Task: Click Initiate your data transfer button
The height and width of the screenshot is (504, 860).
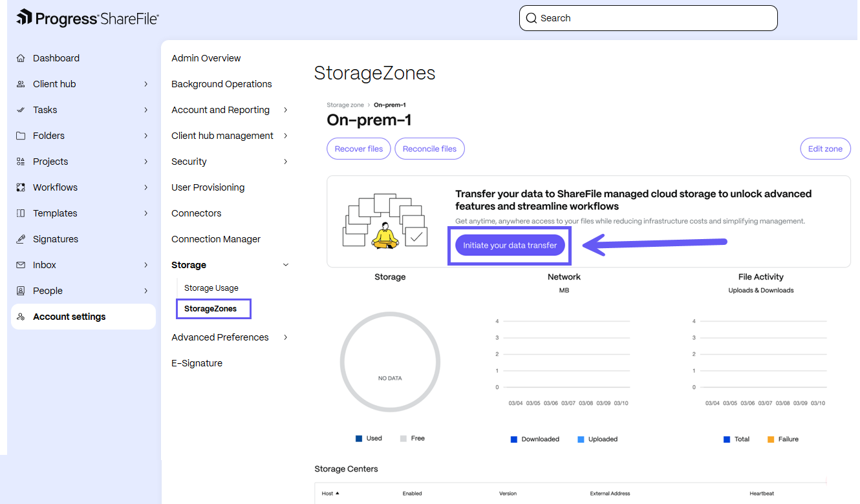Action: click(510, 246)
